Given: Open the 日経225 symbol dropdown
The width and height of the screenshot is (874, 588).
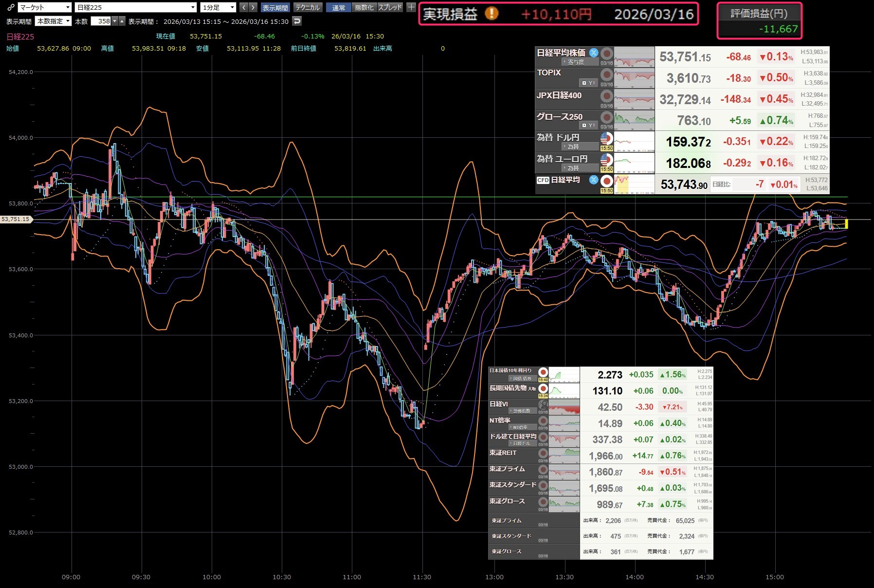Looking at the screenshot, I should click(x=136, y=7).
